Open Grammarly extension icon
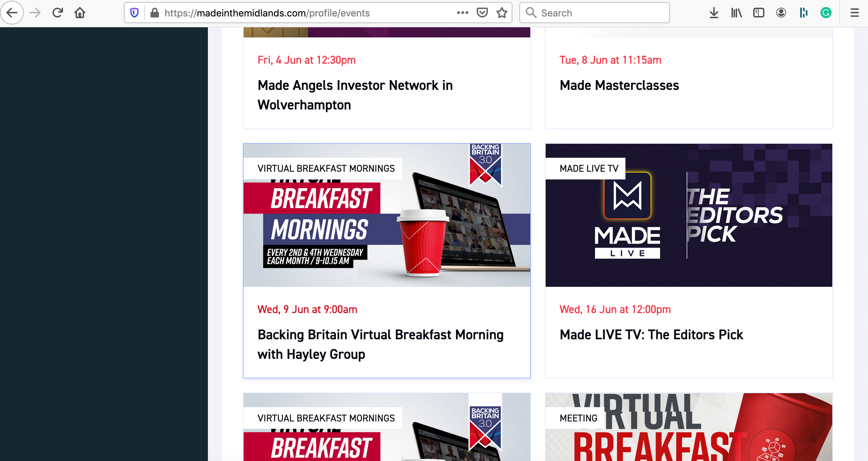This screenshot has height=461, width=868. tap(826, 13)
